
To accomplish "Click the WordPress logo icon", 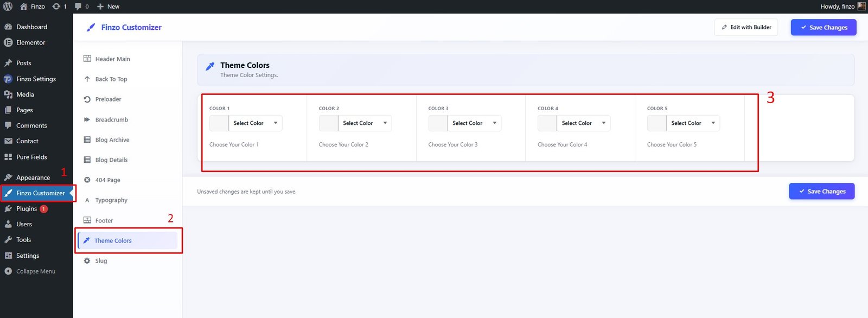I will point(8,7).
